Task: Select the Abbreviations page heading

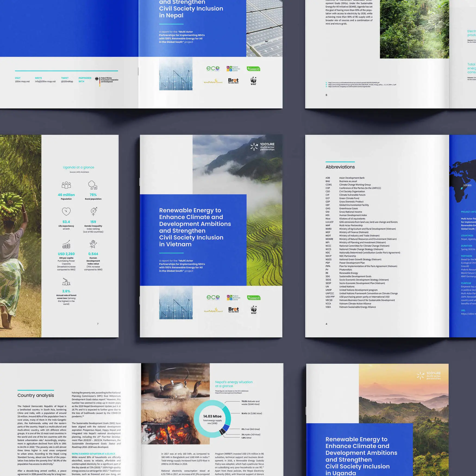Action: (x=340, y=167)
